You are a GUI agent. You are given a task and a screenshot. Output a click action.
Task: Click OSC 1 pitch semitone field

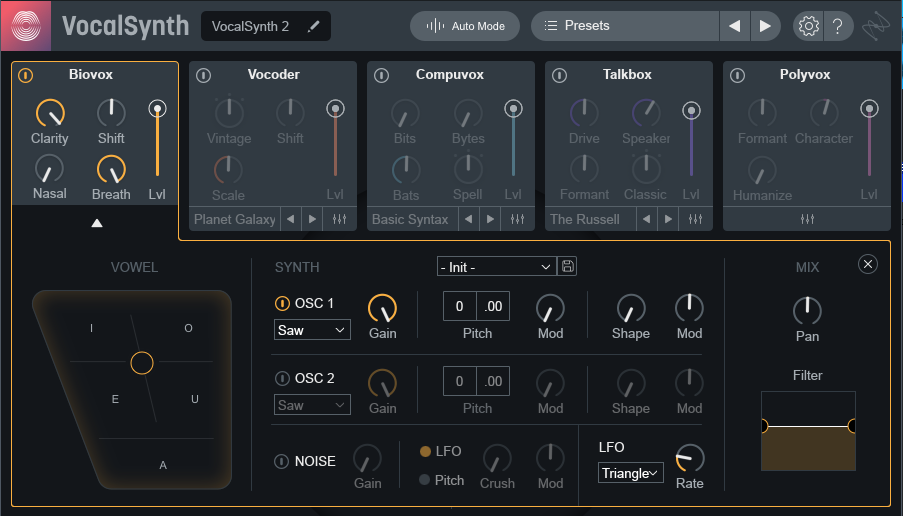[460, 306]
